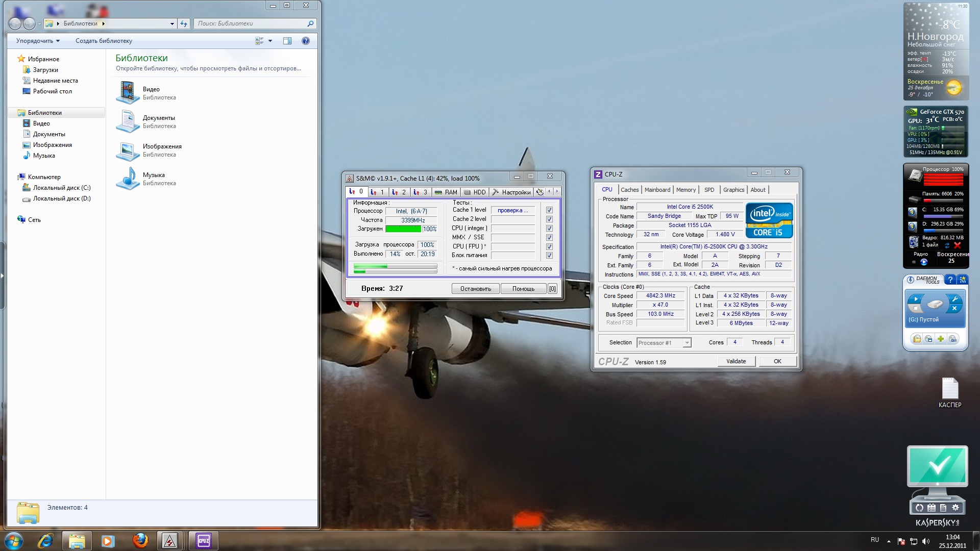Click the Остановить button
Image resolution: width=980 pixels, height=551 pixels.
(475, 289)
